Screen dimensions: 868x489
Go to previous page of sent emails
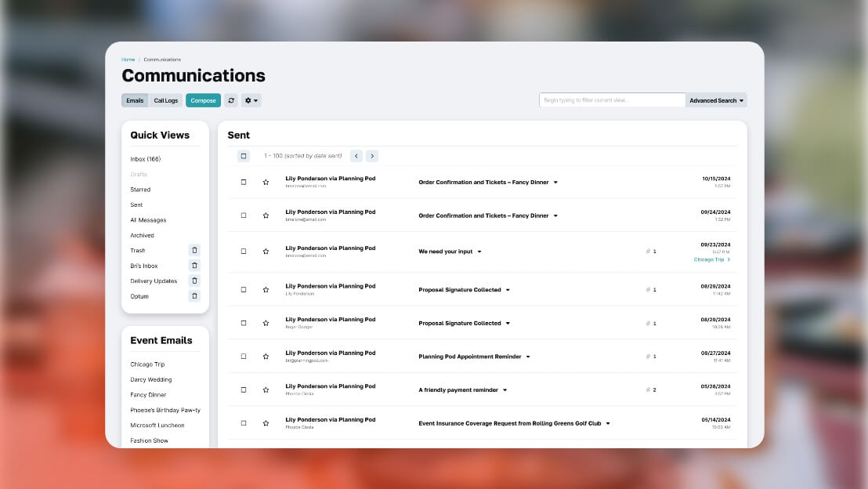[356, 156]
